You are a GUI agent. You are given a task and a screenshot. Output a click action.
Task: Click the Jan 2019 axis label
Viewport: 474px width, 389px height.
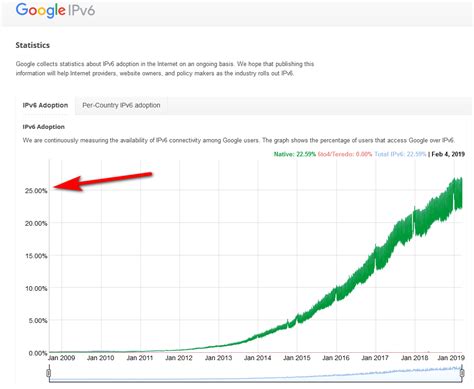(x=451, y=358)
